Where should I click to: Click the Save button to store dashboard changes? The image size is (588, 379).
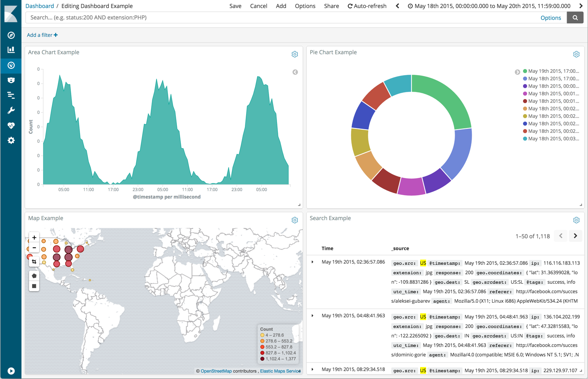coord(235,6)
